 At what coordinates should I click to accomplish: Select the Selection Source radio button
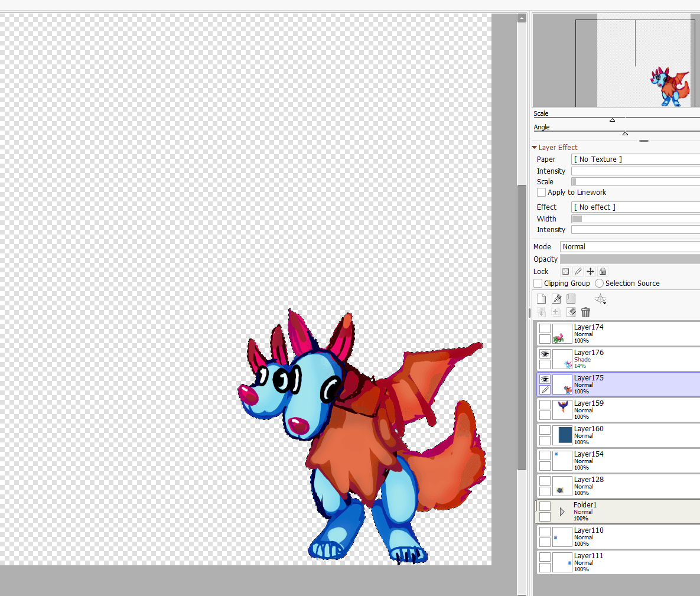pos(599,284)
